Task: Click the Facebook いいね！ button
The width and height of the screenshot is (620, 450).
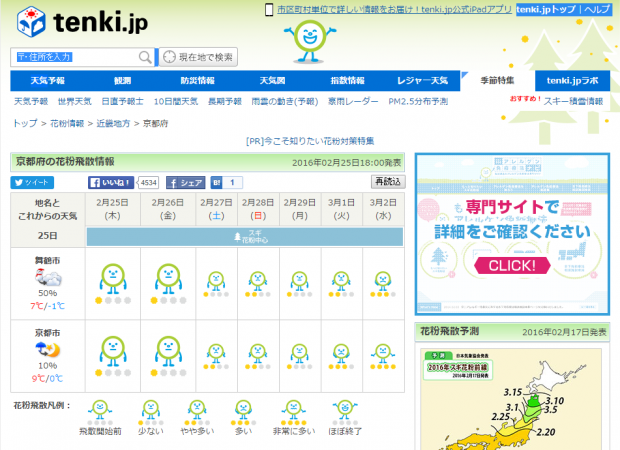Action: point(111,183)
